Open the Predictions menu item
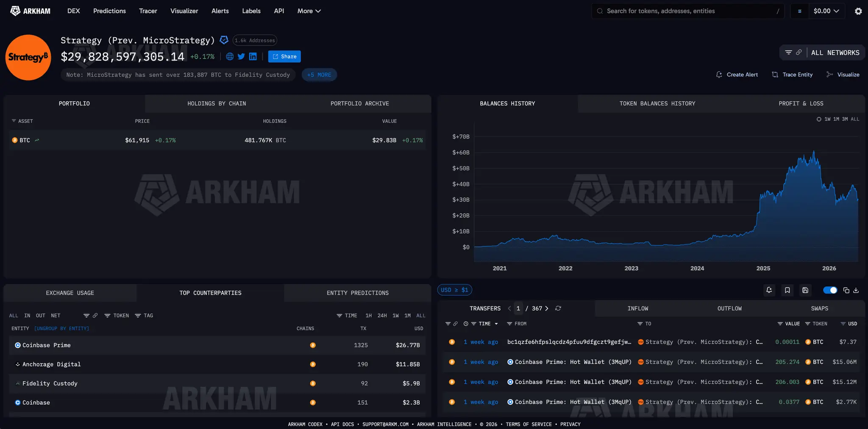The image size is (868, 429). pyautogui.click(x=109, y=11)
